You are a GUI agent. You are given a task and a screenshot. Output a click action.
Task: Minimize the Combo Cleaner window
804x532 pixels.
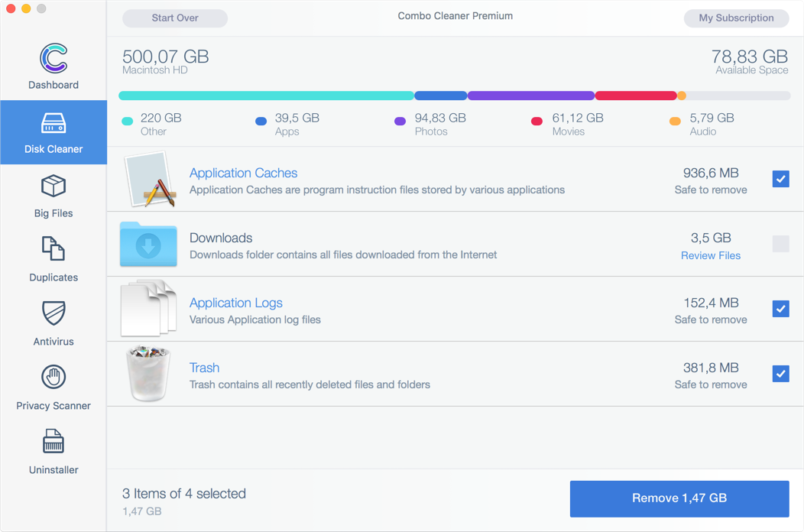(26, 8)
